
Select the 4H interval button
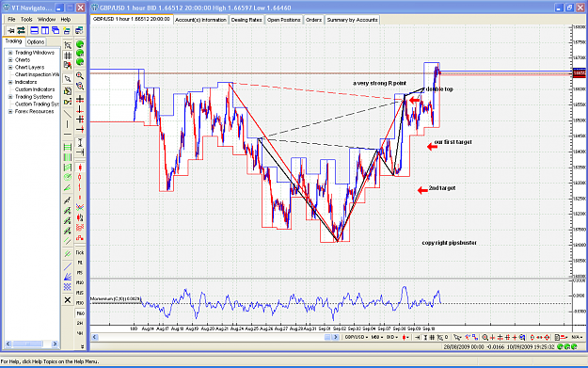[80, 333]
